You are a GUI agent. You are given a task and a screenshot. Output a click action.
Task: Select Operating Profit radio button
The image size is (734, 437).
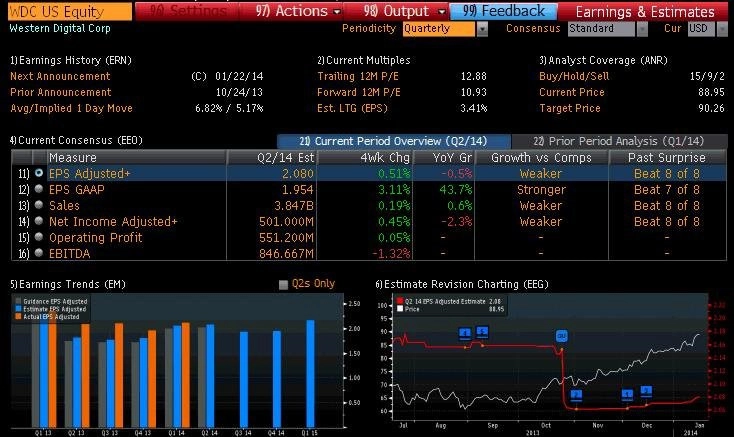pyautogui.click(x=39, y=237)
